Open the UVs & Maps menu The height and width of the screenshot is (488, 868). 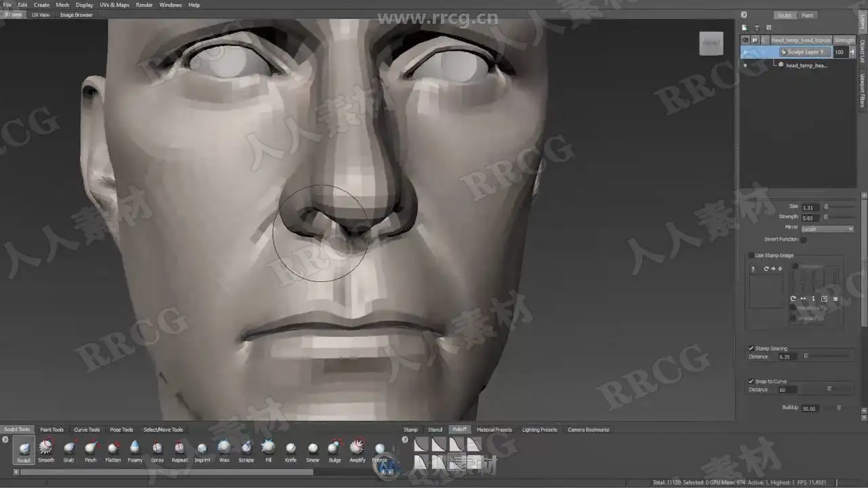coord(115,5)
